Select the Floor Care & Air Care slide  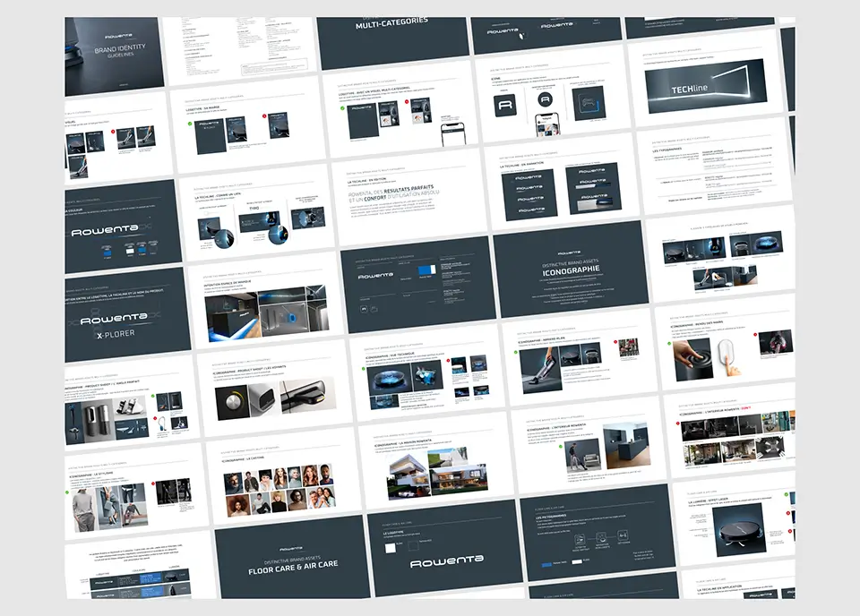[292, 557]
